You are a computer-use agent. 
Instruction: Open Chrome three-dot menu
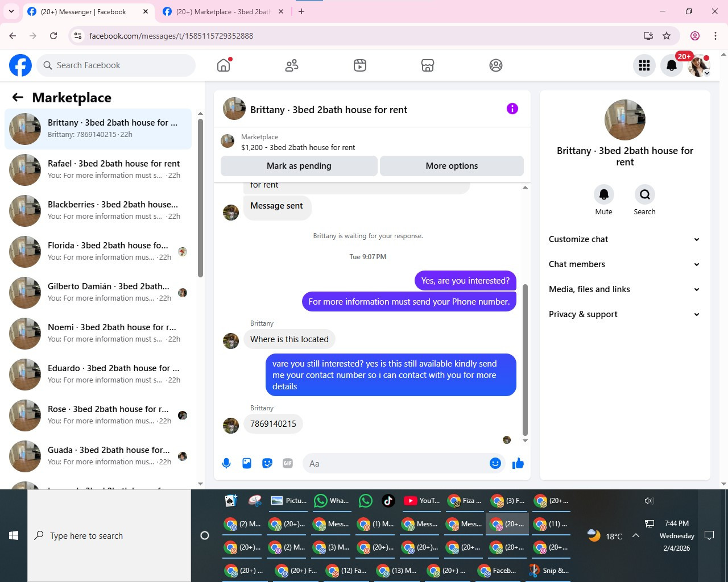coord(715,36)
